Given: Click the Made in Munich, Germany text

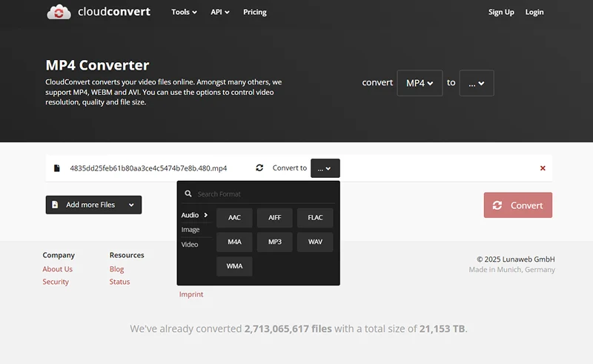Looking at the screenshot, I should [511, 269].
